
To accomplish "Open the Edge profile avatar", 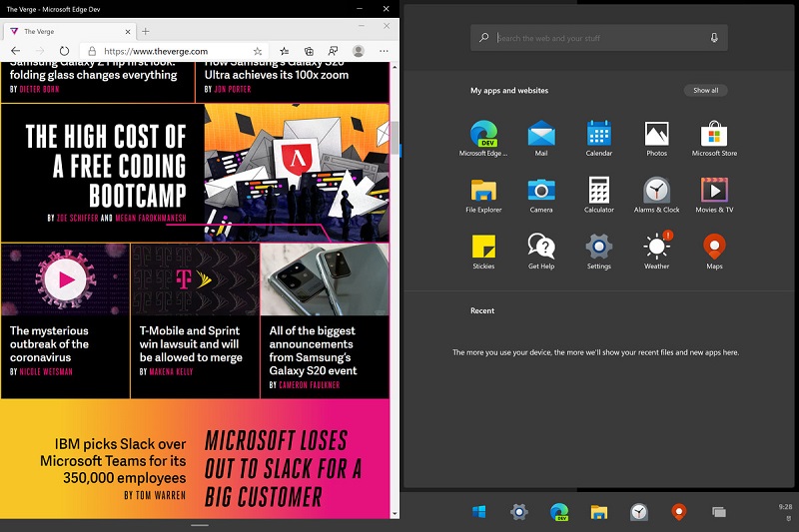I will pos(359,51).
